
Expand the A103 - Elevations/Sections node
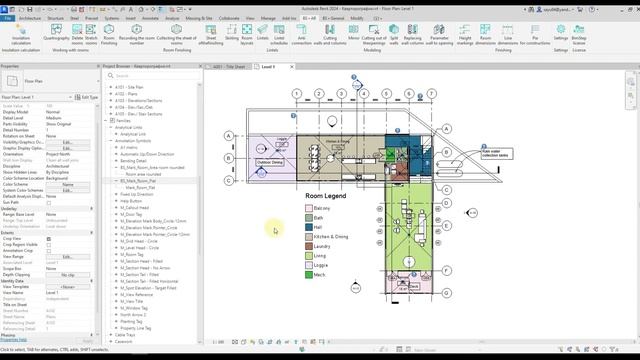pyautogui.click(x=111, y=100)
